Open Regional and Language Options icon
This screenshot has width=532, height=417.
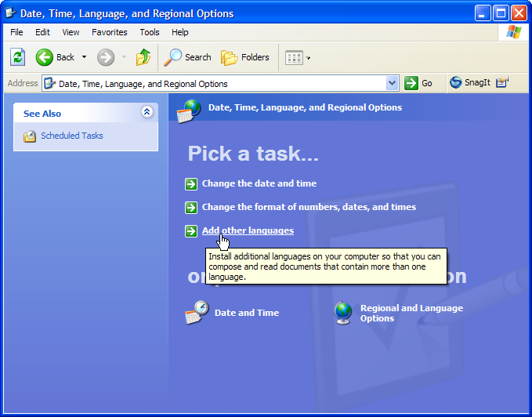coord(343,313)
